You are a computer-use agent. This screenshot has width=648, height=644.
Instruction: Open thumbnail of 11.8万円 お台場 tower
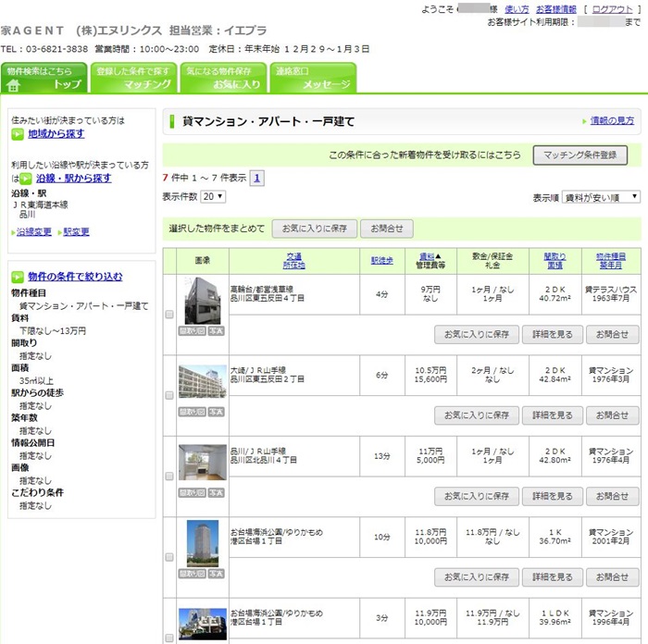[x=203, y=543]
